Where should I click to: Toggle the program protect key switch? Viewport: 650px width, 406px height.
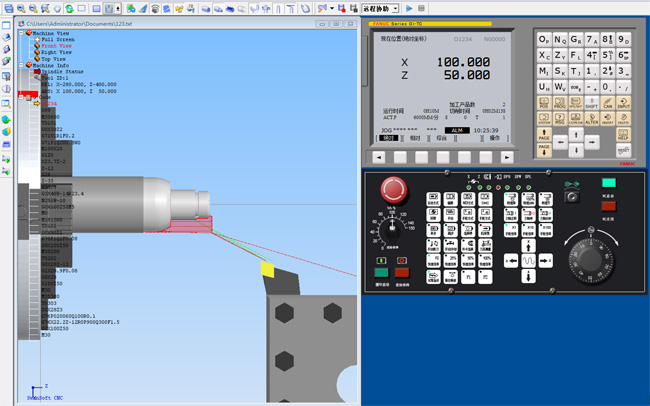point(572,196)
